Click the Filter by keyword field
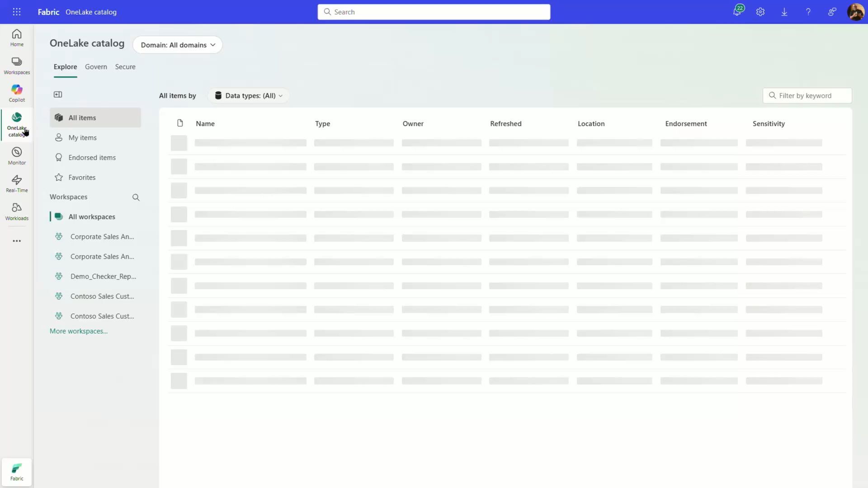868x488 pixels. click(811, 96)
